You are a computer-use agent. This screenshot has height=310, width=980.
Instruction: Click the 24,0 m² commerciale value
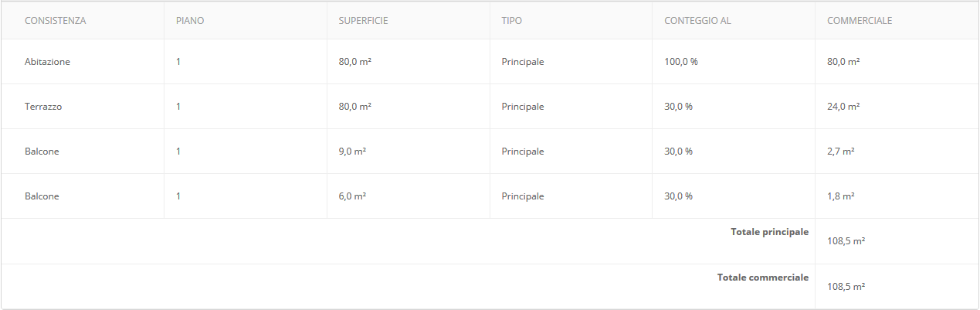point(843,107)
